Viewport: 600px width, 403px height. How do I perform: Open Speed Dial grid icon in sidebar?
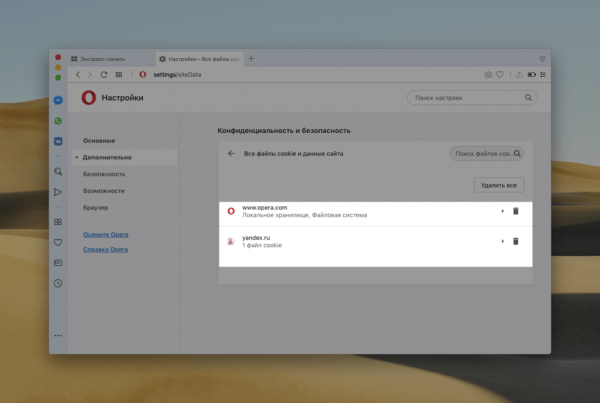click(x=58, y=222)
